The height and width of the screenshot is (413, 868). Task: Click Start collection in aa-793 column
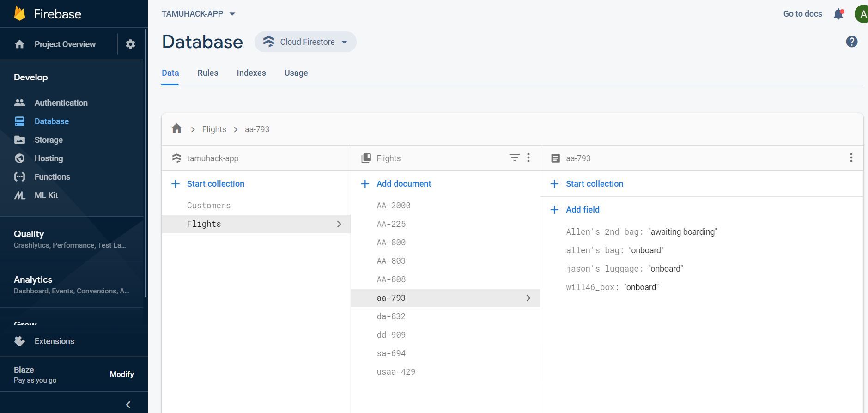pyautogui.click(x=595, y=184)
